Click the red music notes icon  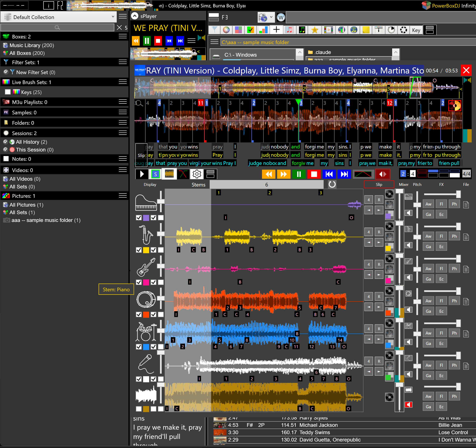tap(289, 30)
